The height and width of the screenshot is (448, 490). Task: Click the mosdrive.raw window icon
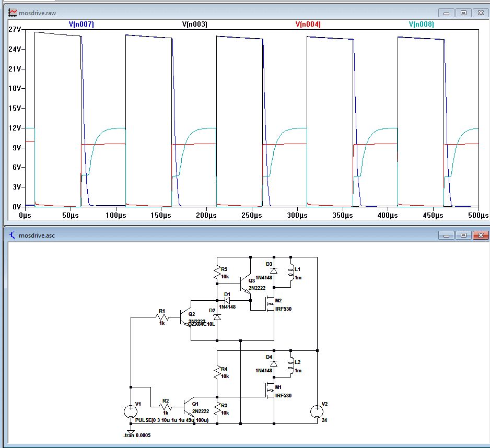[x=13, y=12]
